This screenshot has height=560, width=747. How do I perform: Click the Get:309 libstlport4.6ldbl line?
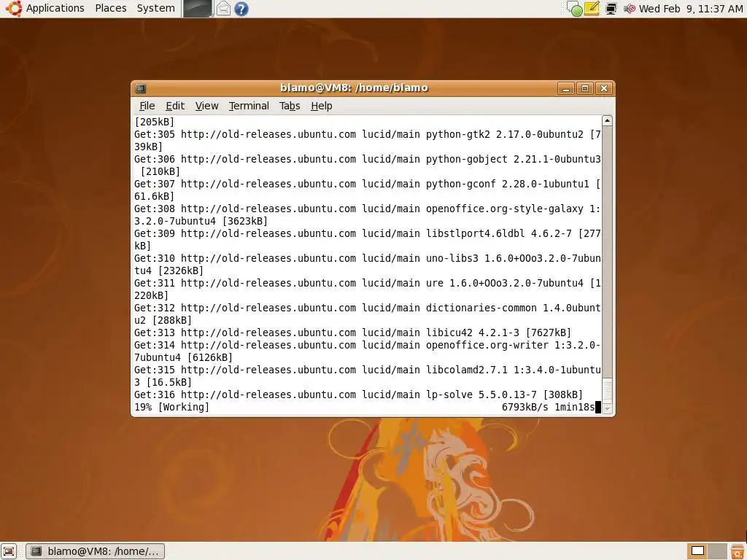(368, 233)
